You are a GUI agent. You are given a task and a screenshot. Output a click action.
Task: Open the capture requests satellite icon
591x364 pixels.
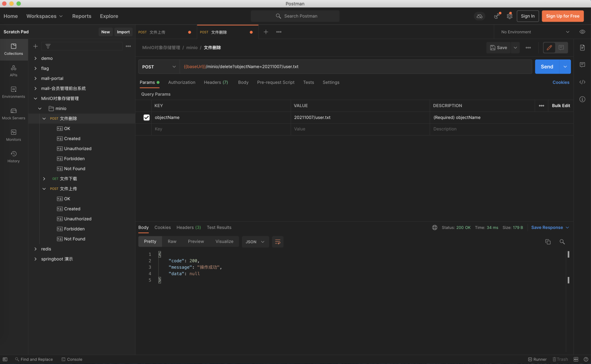coord(497,16)
